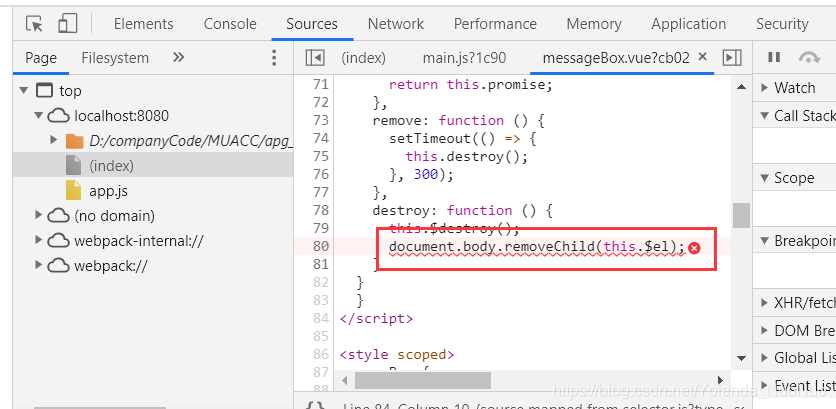The image size is (836, 409).
Task: Click the inspect element picker icon
Action: click(x=35, y=24)
